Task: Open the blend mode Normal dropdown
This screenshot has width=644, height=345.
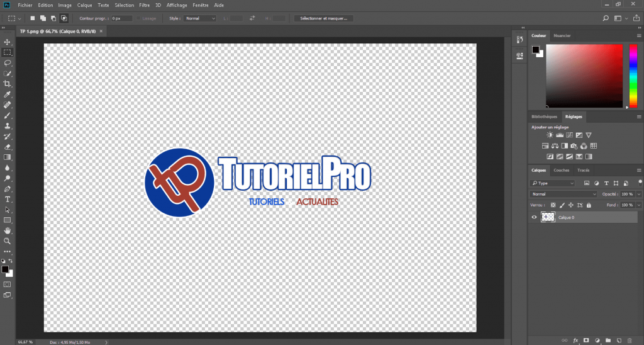Action: pos(563,194)
